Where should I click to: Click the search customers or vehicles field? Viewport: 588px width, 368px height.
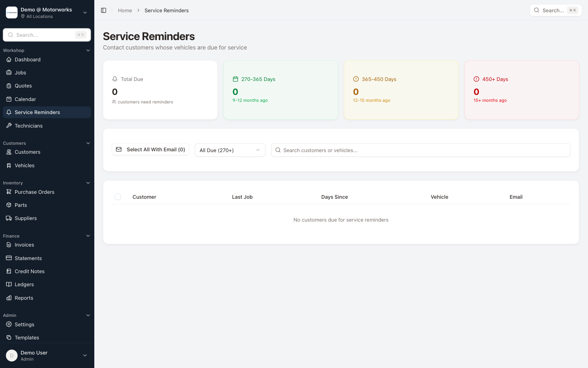pos(421,150)
